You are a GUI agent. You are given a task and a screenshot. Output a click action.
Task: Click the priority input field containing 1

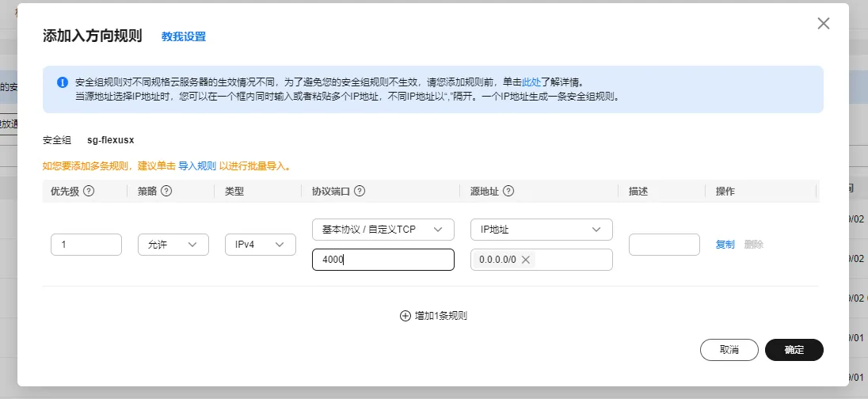click(86, 245)
